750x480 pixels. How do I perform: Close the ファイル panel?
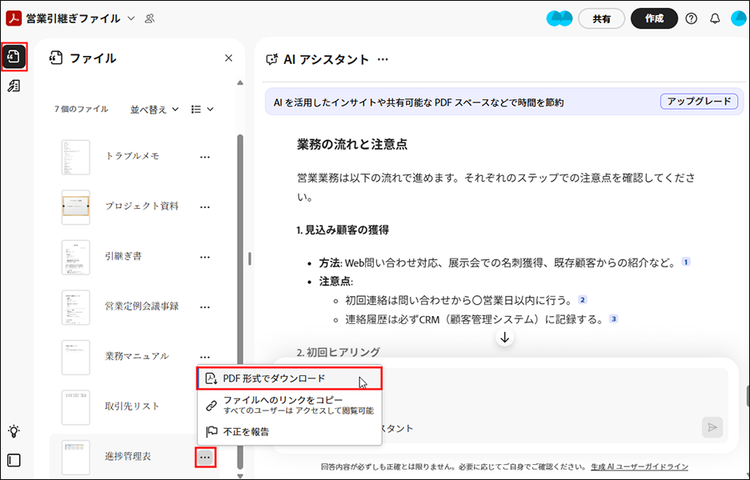pos(228,59)
